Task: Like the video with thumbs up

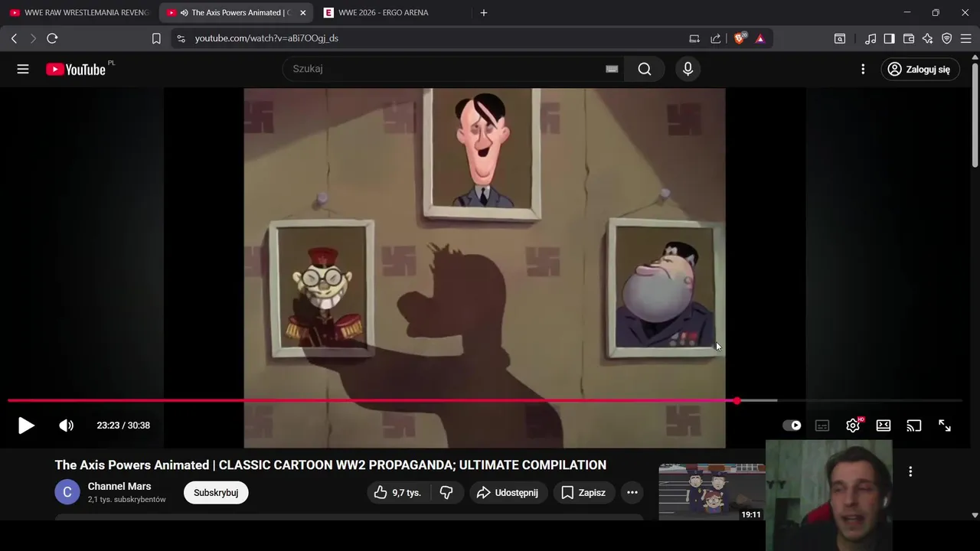Action: [397, 493]
